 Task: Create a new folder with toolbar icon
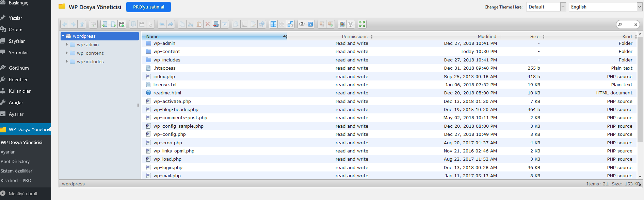coord(105,24)
